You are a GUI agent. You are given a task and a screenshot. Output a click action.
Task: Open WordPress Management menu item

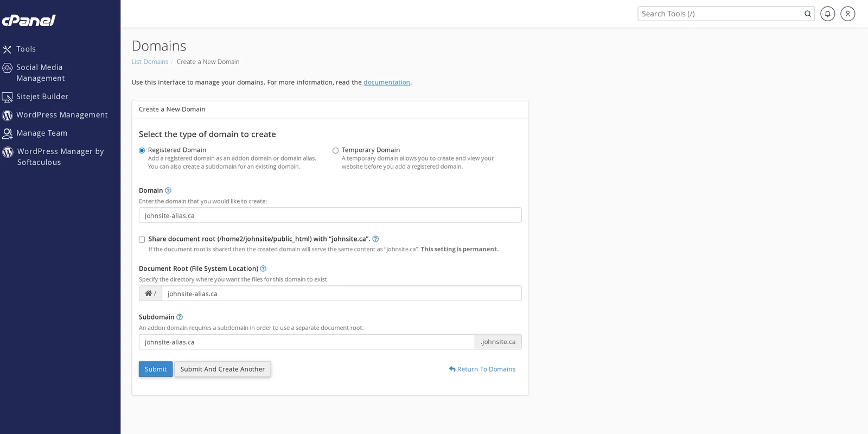point(62,115)
